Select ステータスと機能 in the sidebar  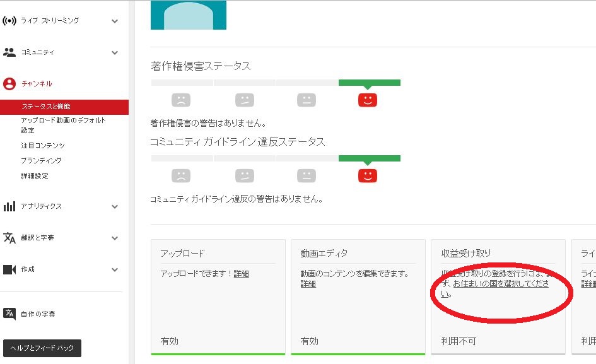pos(64,107)
